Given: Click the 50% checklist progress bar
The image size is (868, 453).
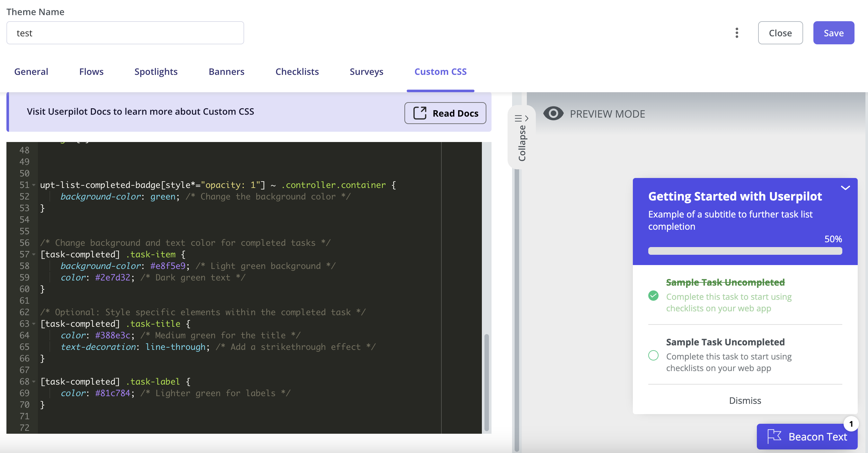Looking at the screenshot, I should pos(745,251).
